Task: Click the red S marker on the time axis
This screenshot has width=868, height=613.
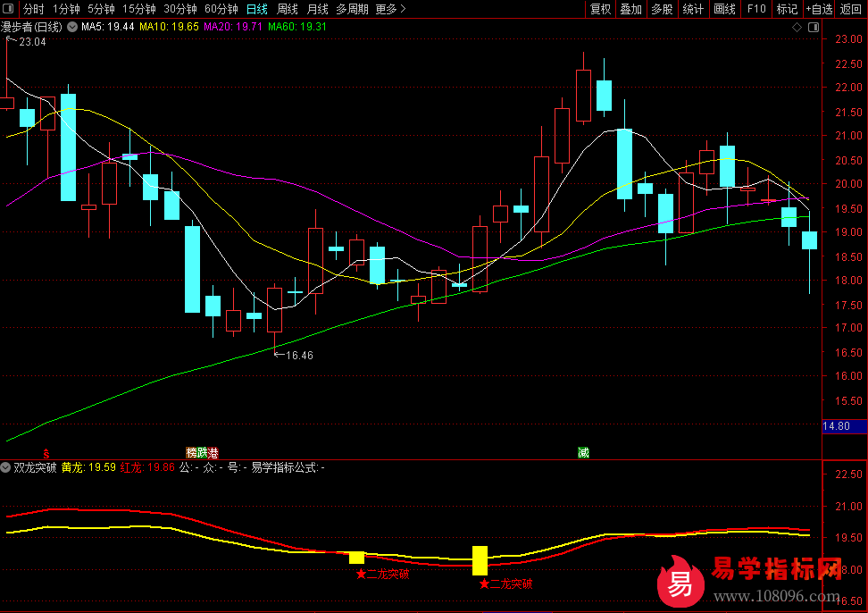Action: [46, 454]
